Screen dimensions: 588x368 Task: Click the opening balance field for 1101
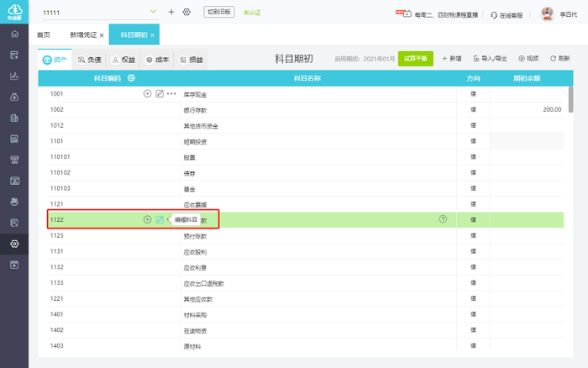tap(527, 141)
